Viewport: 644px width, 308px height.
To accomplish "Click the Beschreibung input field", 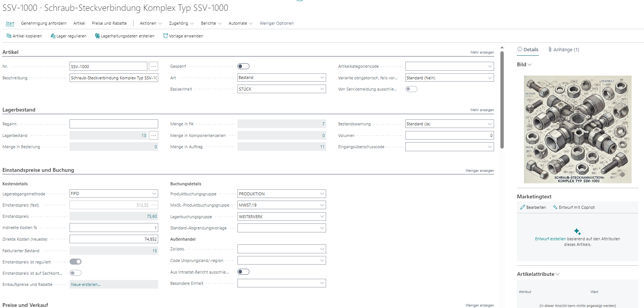I will (x=114, y=78).
